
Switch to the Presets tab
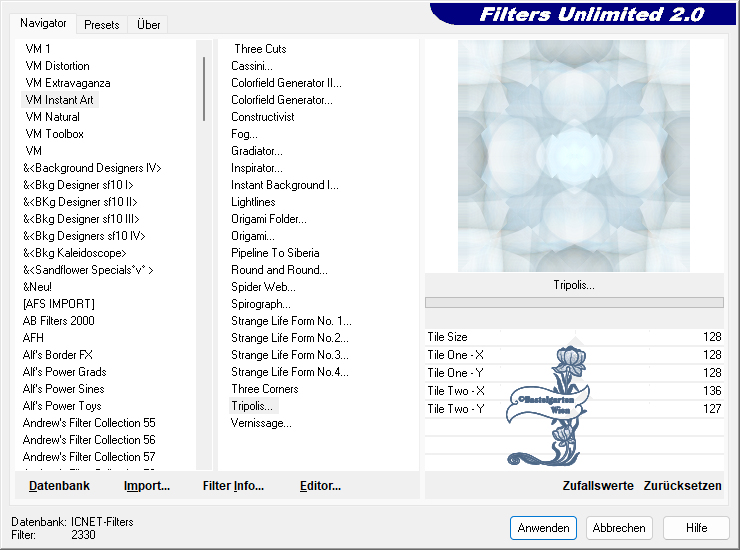pos(102,25)
